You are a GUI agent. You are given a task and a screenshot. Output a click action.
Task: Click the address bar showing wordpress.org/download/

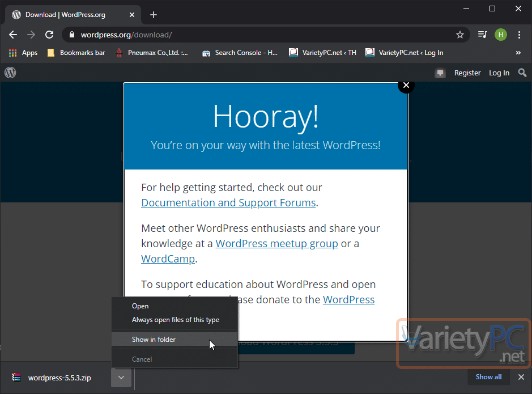266,35
